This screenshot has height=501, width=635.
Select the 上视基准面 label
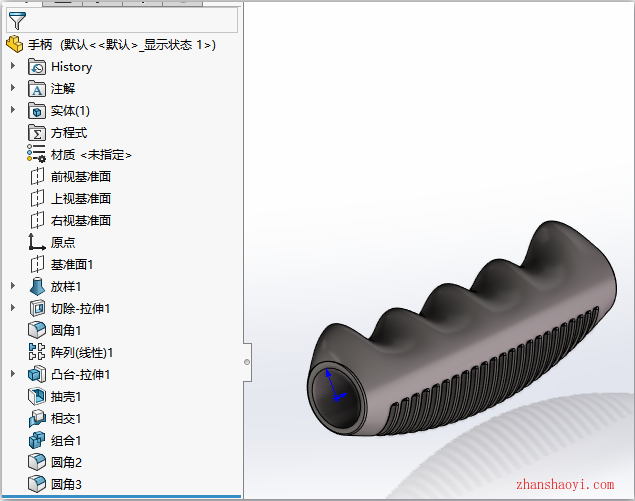pyautogui.click(x=81, y=198)
